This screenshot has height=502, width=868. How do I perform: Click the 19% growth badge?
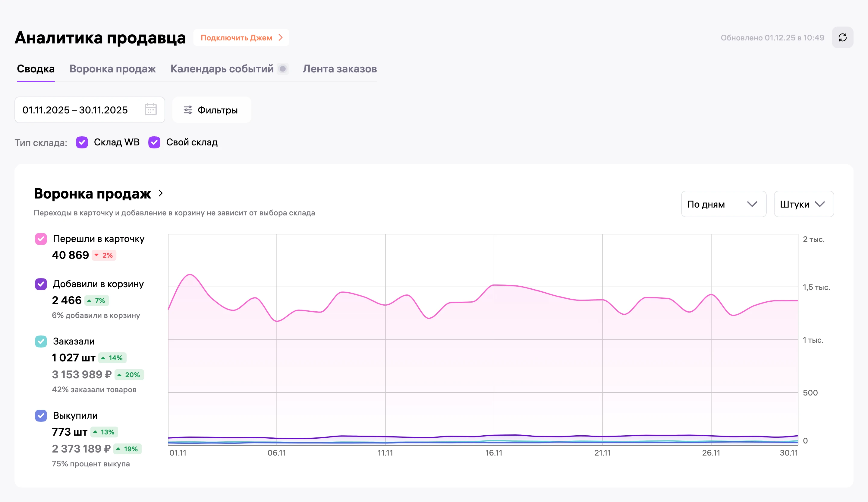point(127,449)
